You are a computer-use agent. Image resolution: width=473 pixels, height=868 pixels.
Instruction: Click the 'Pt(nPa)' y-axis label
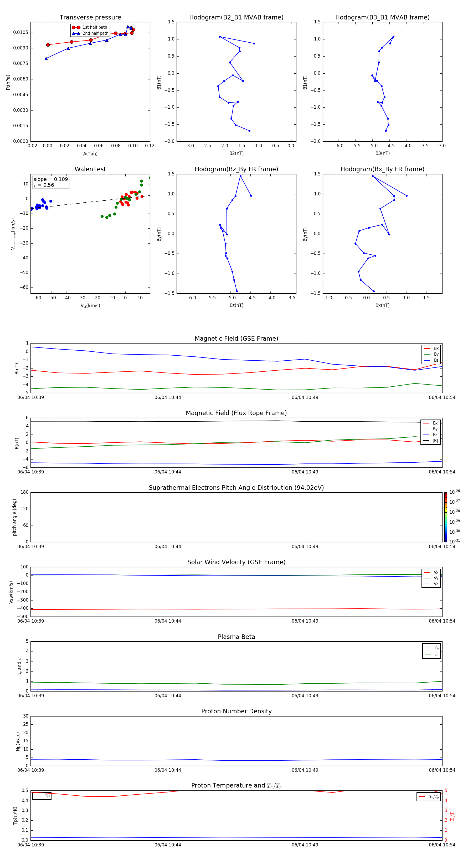click(x=8, y=82)
